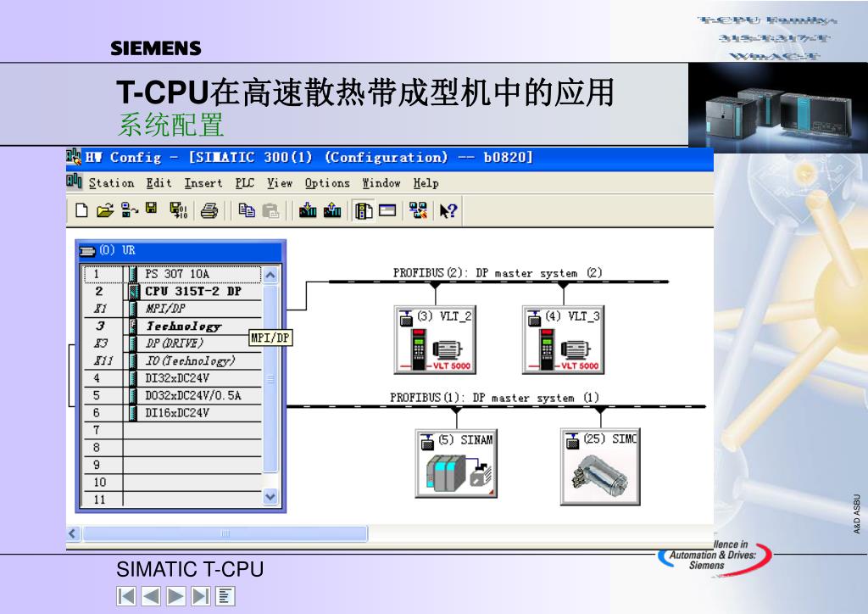Select empty rack slot 7
The image size is (868, 614).
pos(172,430)
